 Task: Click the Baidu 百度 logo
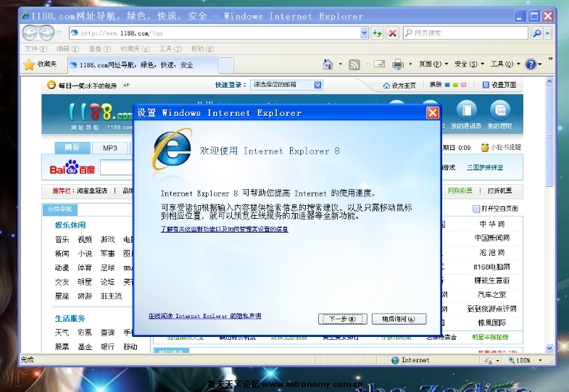72,167
